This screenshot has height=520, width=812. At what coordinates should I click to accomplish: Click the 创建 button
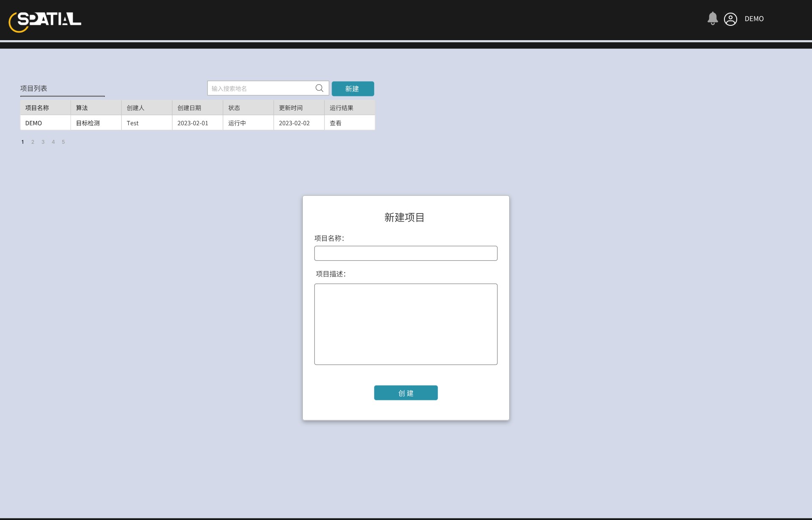[x=406, y=393]
